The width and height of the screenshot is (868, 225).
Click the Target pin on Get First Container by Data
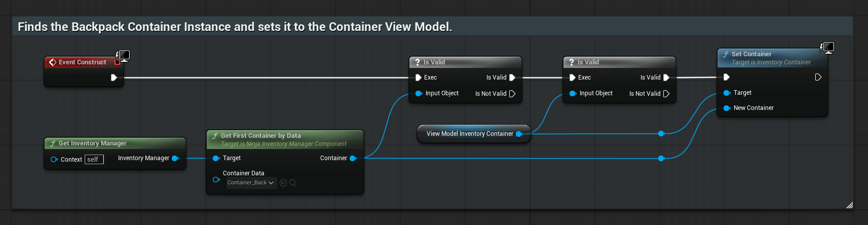tap(216, 158)
